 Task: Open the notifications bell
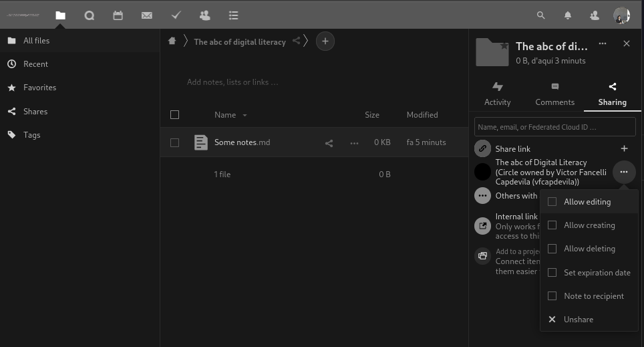[568, 15]
